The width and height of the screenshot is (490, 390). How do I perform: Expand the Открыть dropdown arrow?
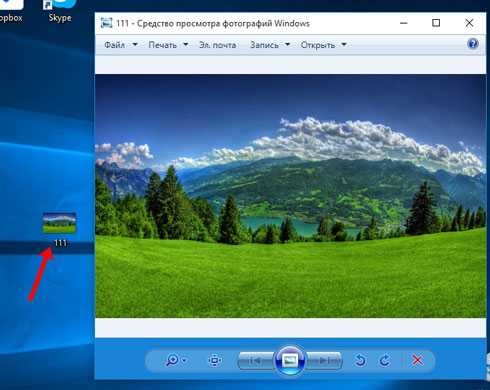[344, 44]
